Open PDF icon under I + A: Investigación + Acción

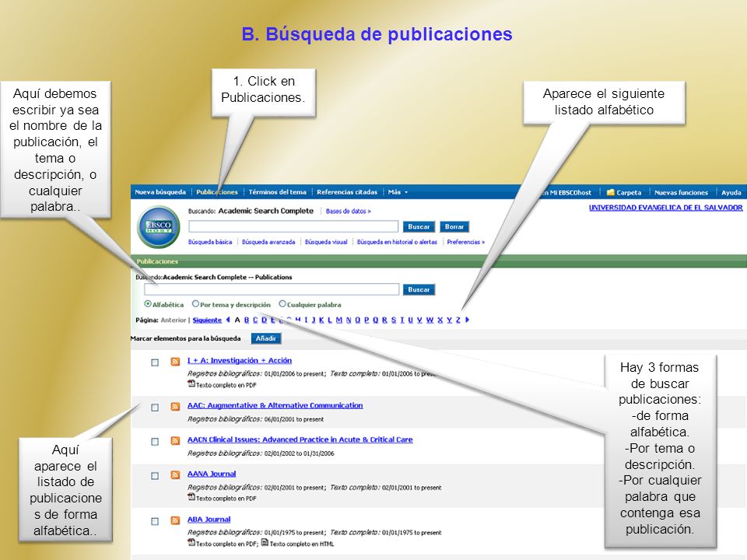click(x=191, y=383)
